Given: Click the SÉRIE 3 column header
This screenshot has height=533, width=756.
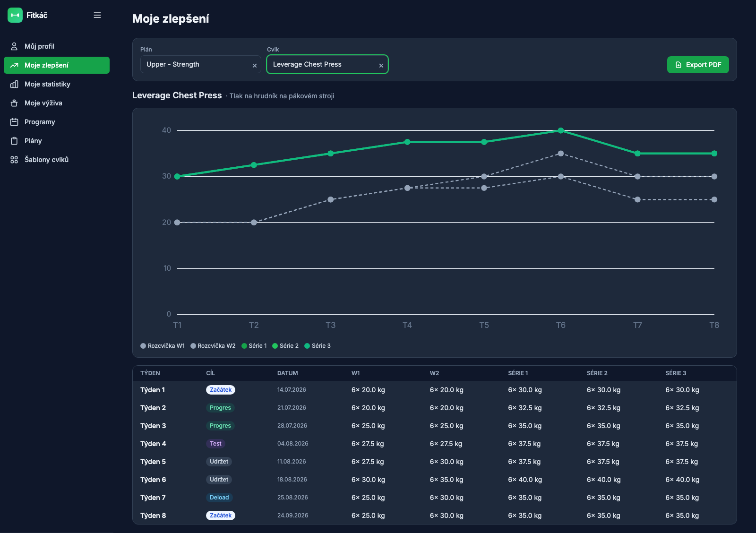Looking at the screenshot, I should click(676, 373).
